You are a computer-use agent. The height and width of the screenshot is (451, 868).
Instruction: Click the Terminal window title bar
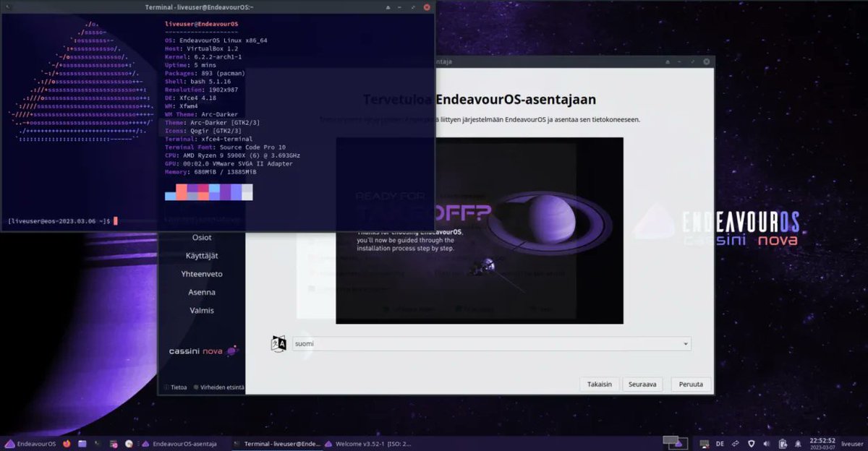[x=217, y=7]
